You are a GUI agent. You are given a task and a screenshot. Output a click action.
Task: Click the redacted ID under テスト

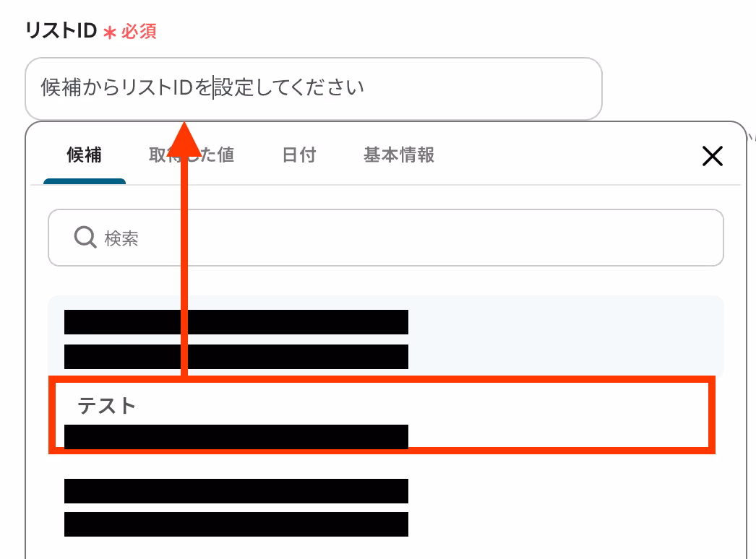click(x=236, y=437)
